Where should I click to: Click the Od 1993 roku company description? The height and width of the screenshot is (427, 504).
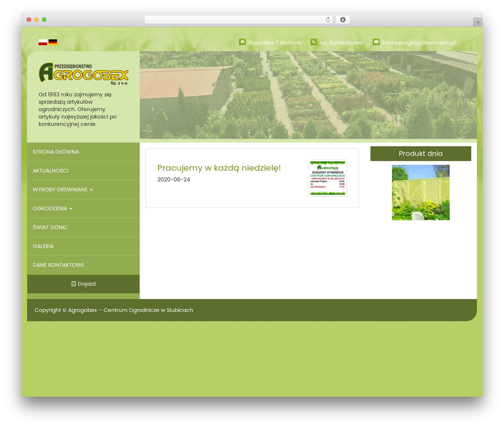[x=78, y=109]
